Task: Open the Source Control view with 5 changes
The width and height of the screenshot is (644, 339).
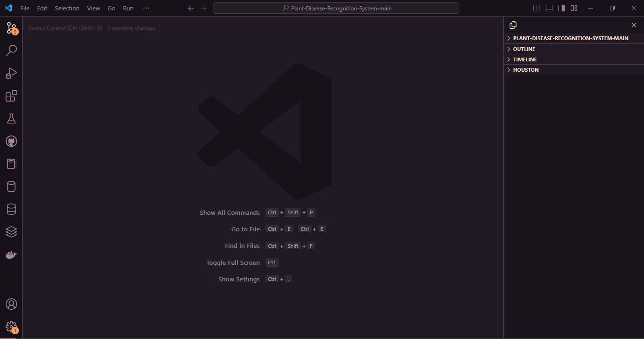Action: pyautogui.click(x=11, y=28)
